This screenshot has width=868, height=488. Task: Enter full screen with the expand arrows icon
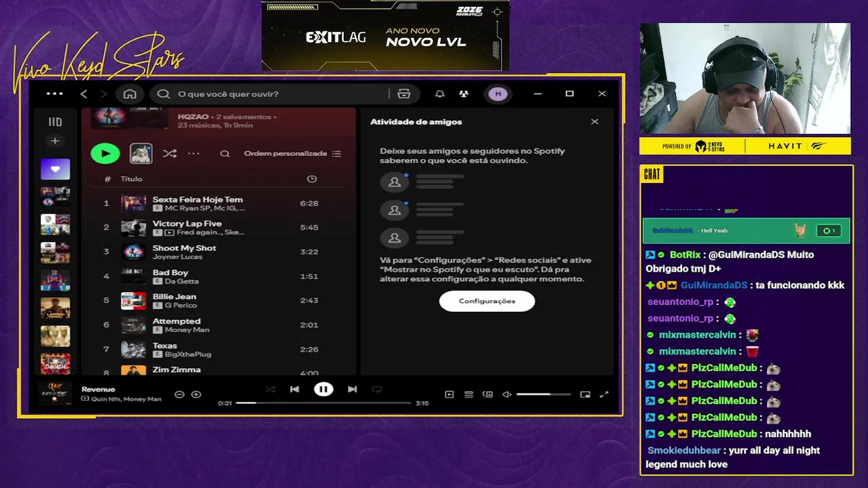point(604,394)
